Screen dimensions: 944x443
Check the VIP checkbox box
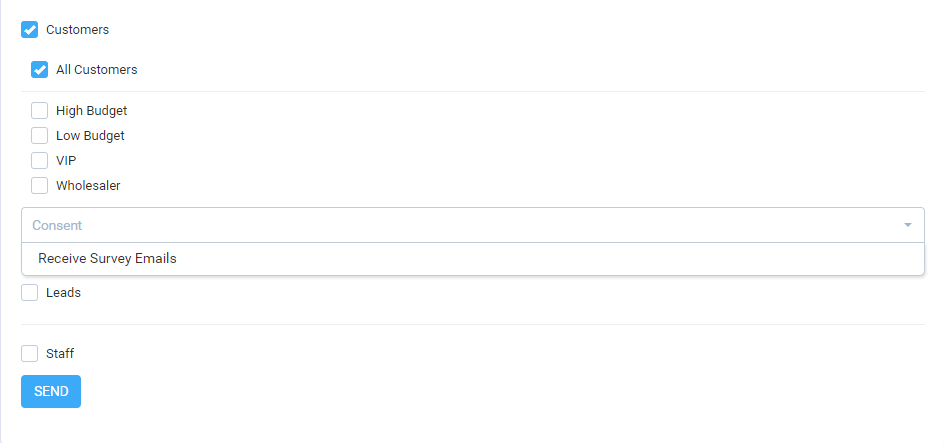pos(40,160)
